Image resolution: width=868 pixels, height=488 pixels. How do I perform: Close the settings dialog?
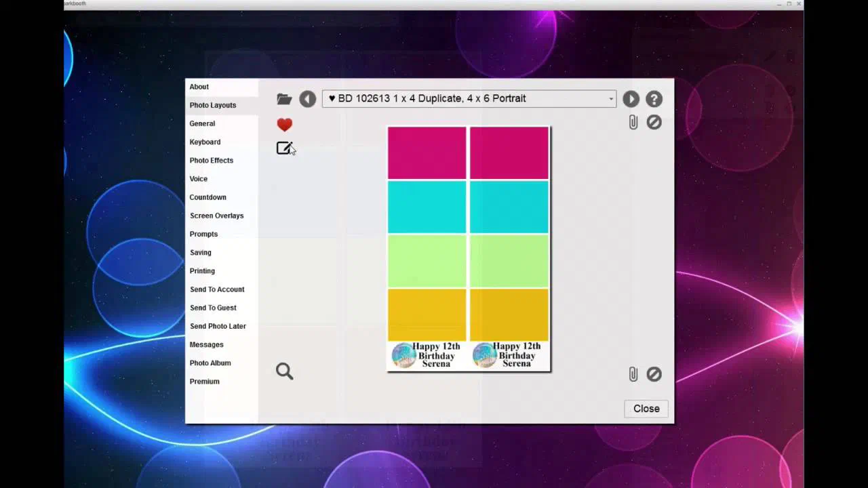pos(646,409)
